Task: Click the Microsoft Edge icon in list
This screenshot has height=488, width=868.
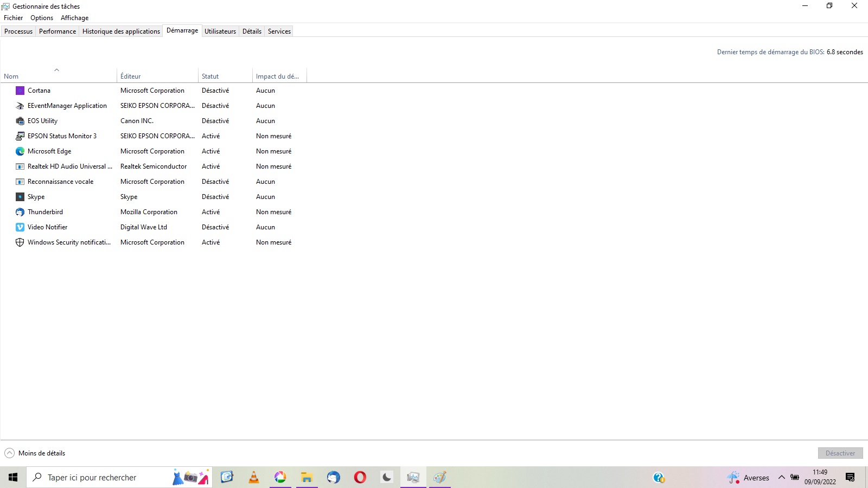Action: (20, 151)
